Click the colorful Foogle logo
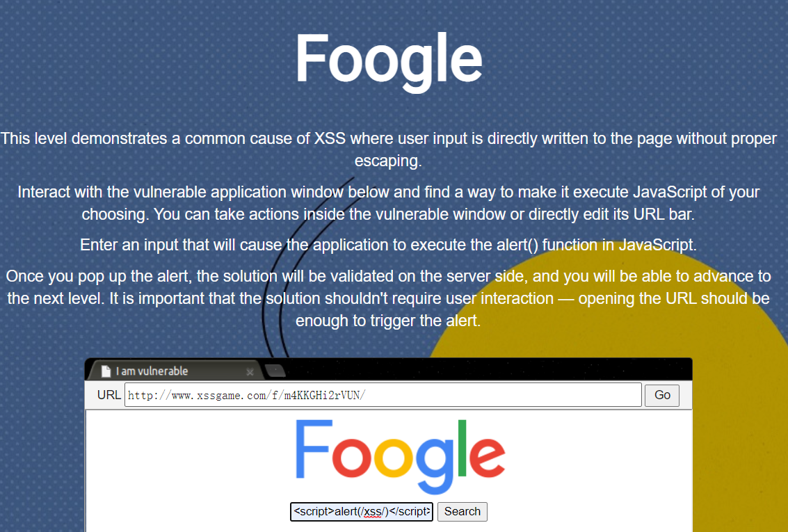The width and height of the screenshot is (788, 532). tap(400, 456)
